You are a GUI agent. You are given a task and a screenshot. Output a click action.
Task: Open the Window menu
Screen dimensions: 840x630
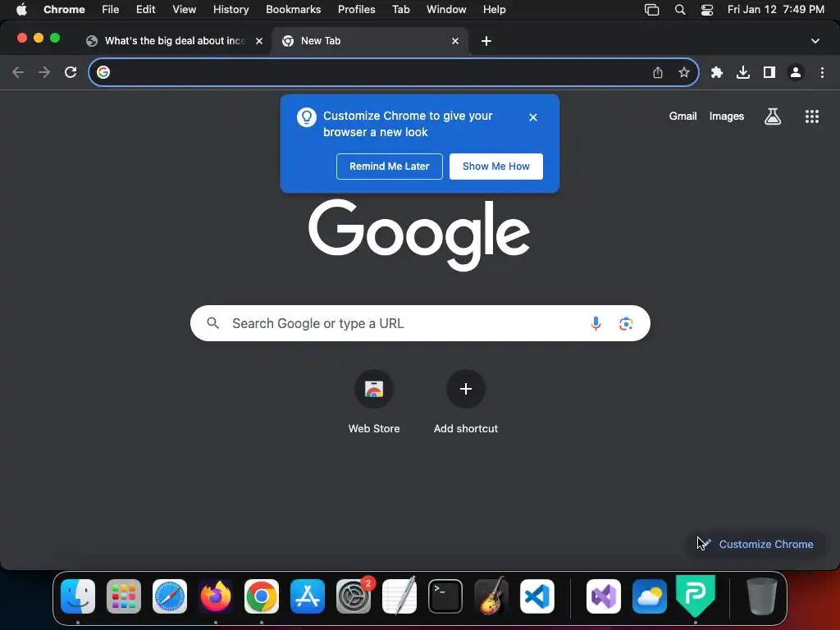pyautogui.click(x=446, y=10)
